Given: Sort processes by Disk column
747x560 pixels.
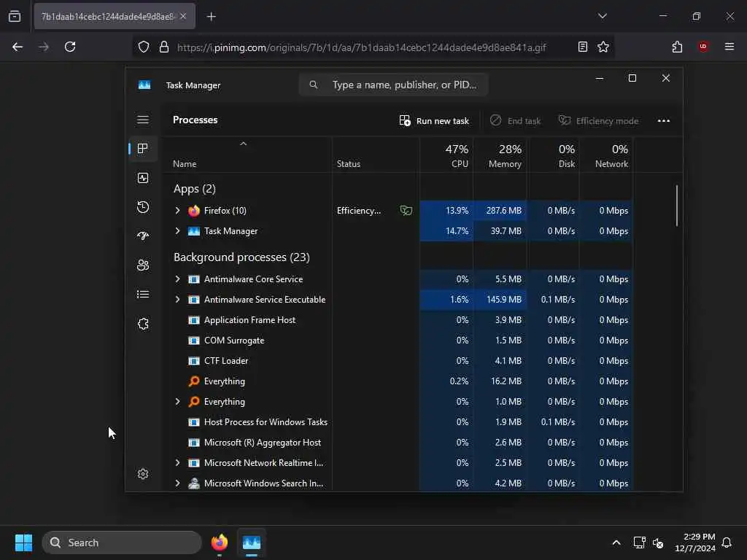Looking at the screenshot, I should click(x=554, y=156).
